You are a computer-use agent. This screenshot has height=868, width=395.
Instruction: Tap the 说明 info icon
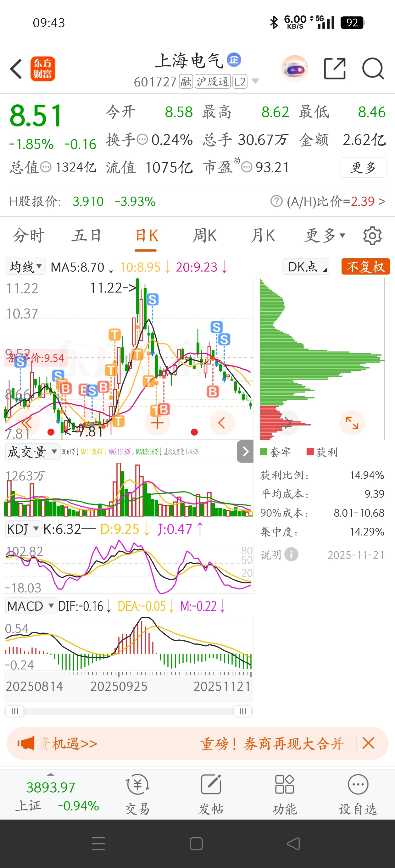[x=291, y=554]
